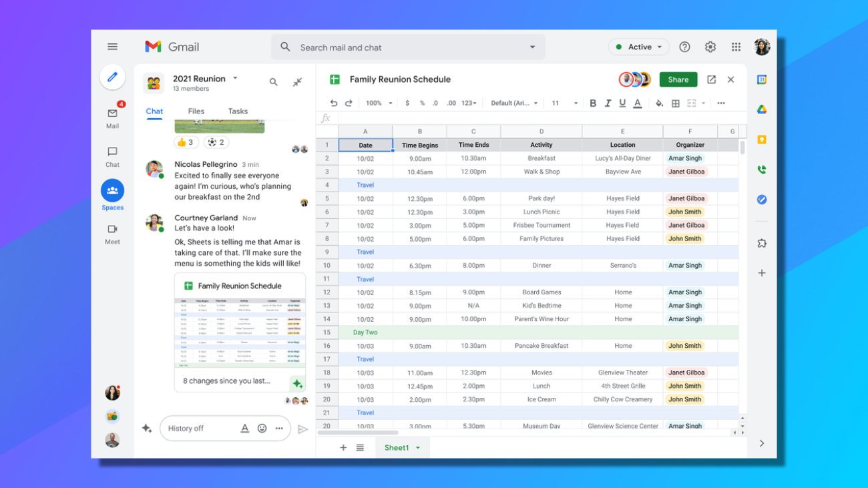Click the undo arrow in Sheets toolbar
Screen dimensions: 868x488
coord(334,103)
